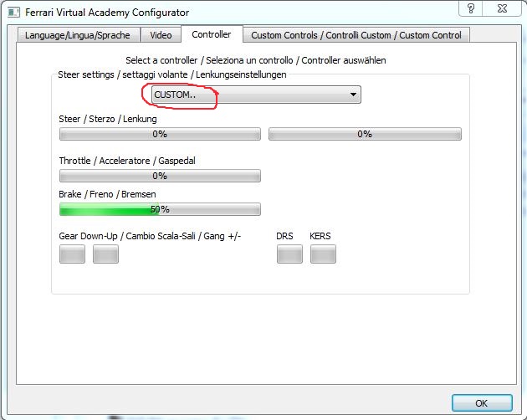This screenshot has width=527, height=420.
Task: Click the Steer settings group label
Action: [172, 74]
